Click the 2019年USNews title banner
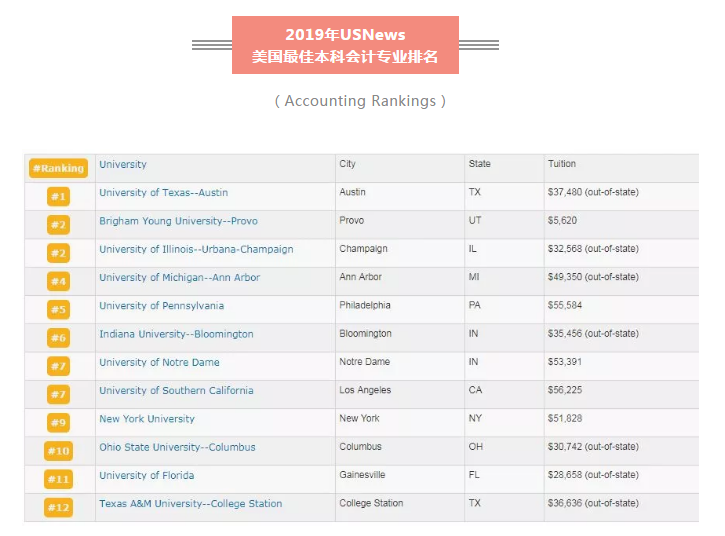Screen dimensions: 725x536 [x=345, y=45]
